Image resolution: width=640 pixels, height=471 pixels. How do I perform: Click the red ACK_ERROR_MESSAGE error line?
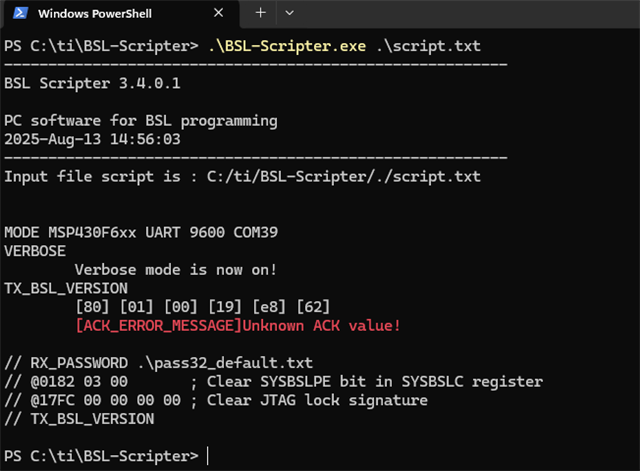pyautogui.click(x=238, y=325)
